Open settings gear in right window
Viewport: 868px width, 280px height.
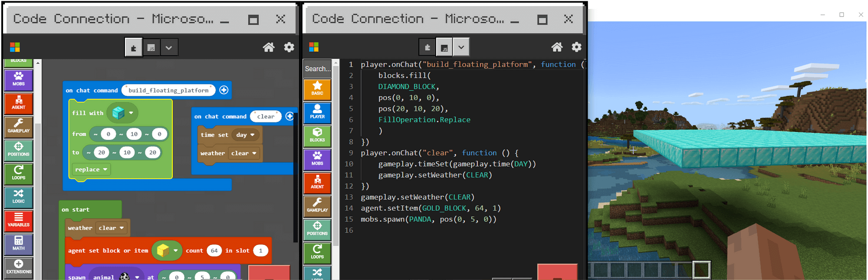pos(576,47)
